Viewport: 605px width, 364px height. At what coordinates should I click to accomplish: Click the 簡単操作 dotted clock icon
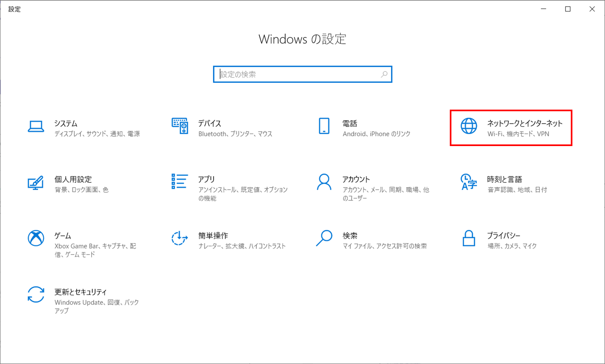click(180, 238)
